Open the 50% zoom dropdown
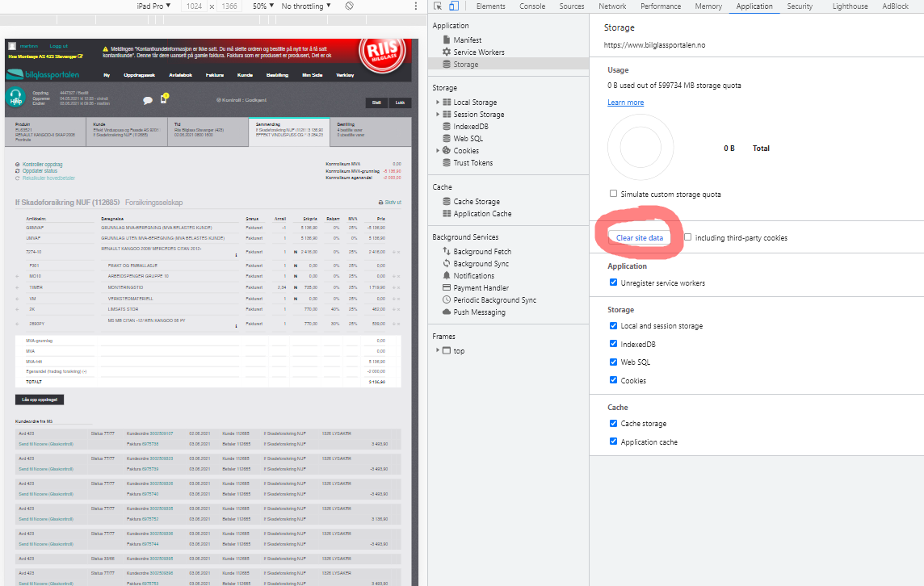Image resolution: width=924 pixels, height=586 pixels. click(263, 6)
